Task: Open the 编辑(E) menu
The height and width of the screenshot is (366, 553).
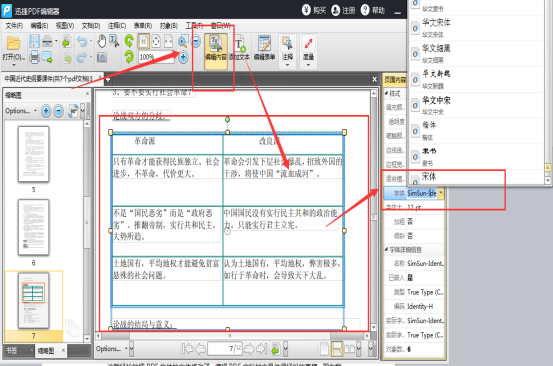Action: click(x=39, y=26)
